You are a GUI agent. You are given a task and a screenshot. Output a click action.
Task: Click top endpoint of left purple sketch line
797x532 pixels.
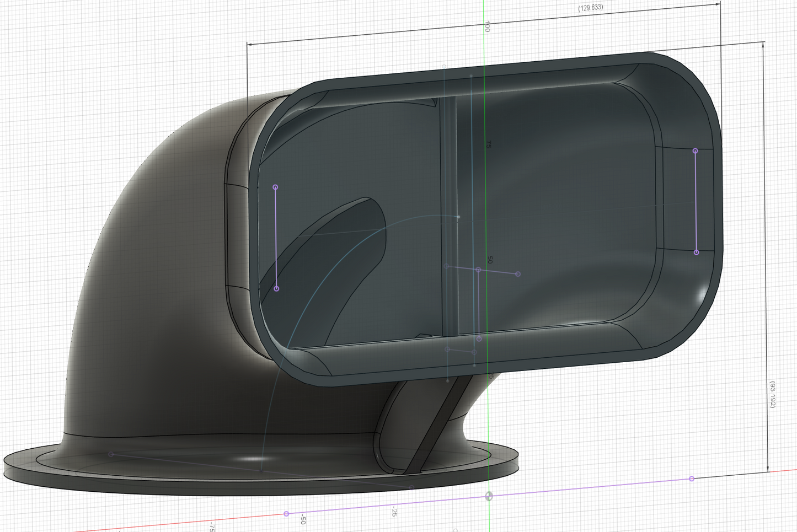pos(275,187)
